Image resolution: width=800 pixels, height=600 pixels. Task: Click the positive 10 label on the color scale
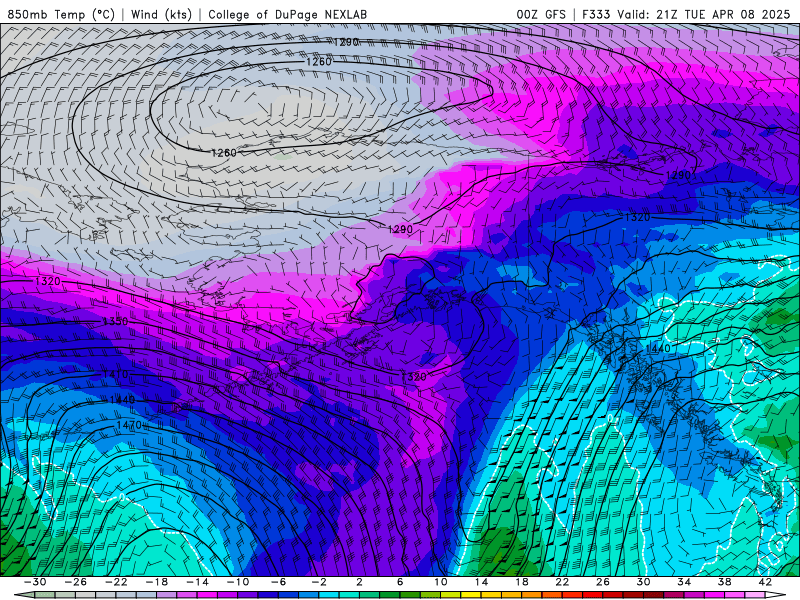[x=440, y=582]
